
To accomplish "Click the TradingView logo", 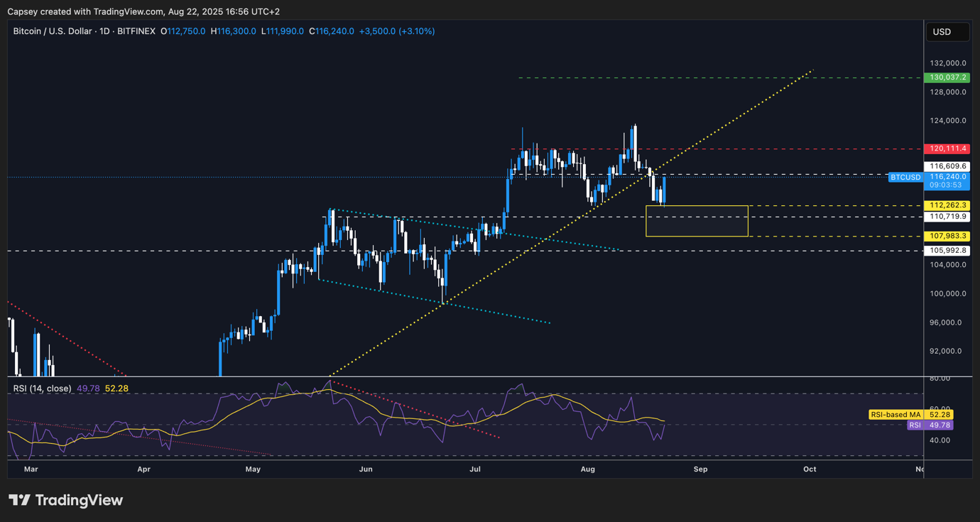I will [x=64, y=500].
